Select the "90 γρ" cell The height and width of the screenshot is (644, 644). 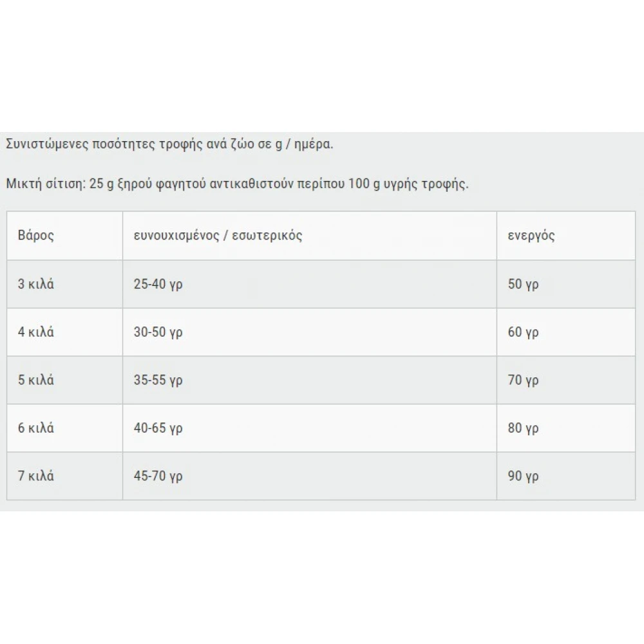tap(523, 476)
